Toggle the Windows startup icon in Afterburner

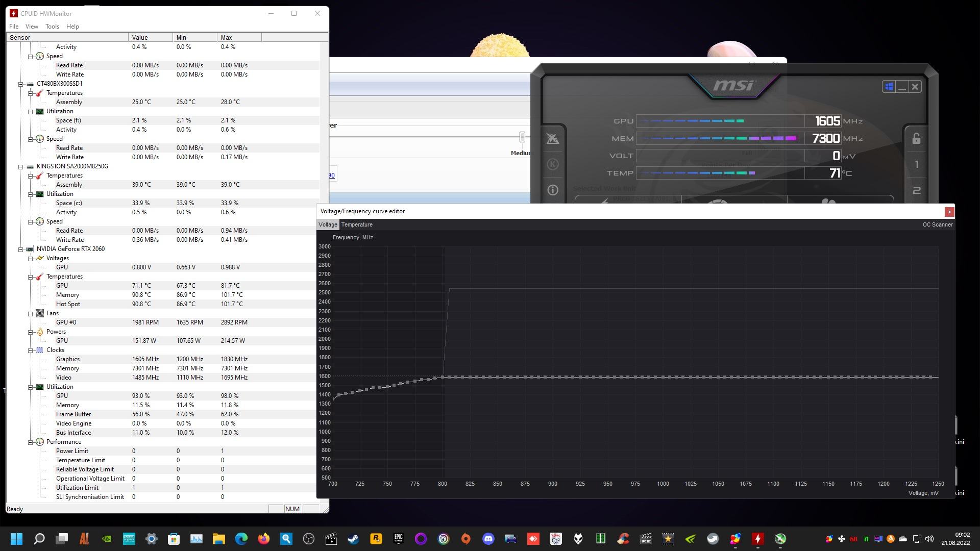click(889, 87)
